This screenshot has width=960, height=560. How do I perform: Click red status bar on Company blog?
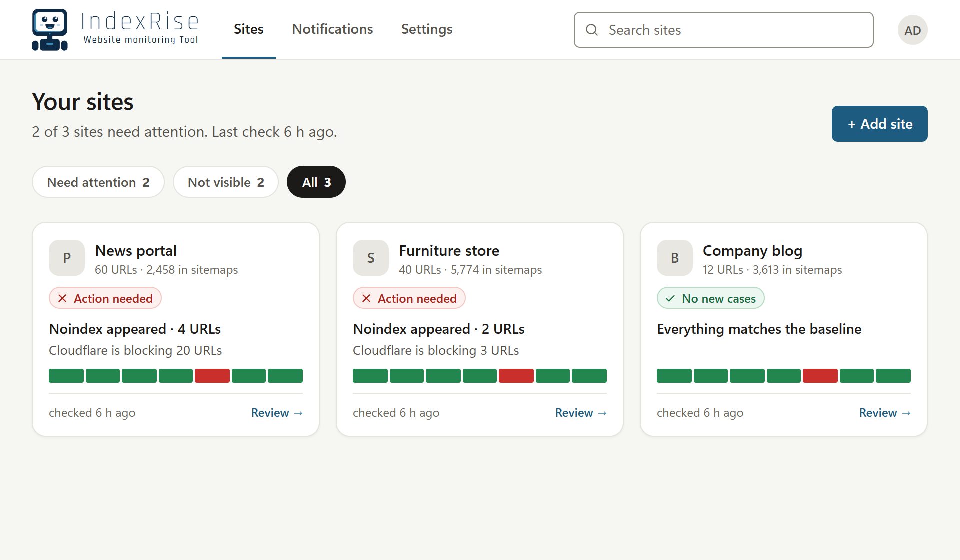pos(820,376)
